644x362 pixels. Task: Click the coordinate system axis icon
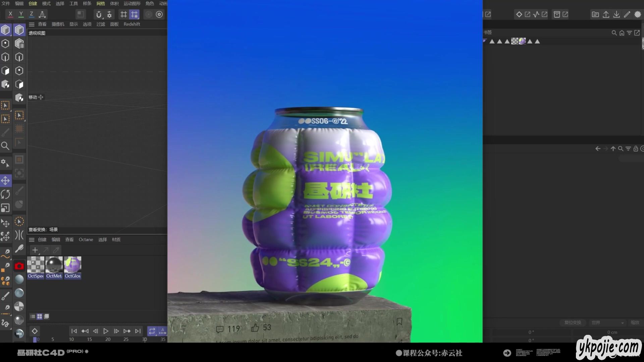point(42,14)
